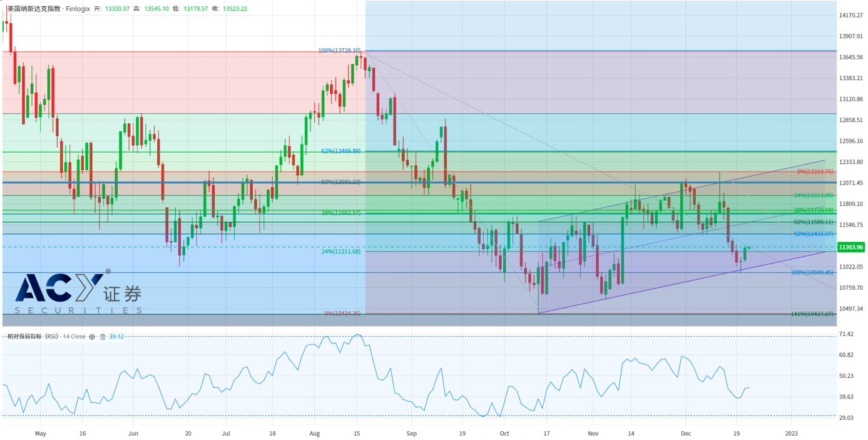This screenshot has height=440, width=868.
Task: Click the 0%(10434.36) Fibonacci base label
Action: pos(342,313)
